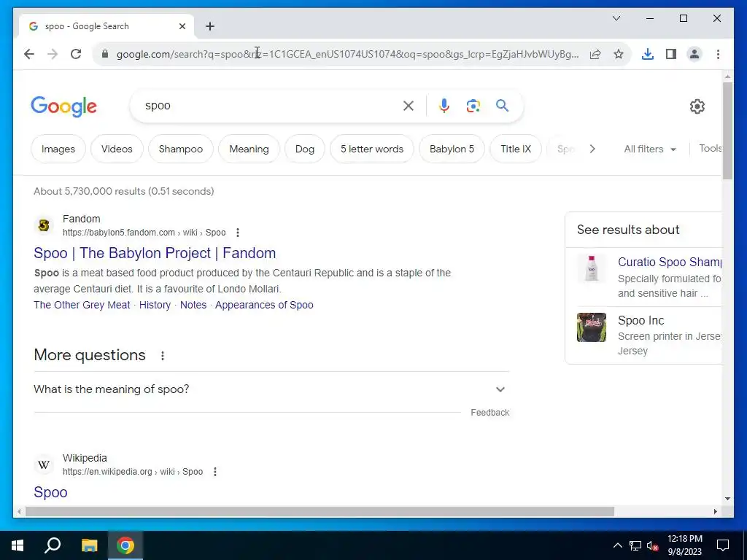Open the Spoo Inc result
The image size is (747, 560).
(640, 321)
